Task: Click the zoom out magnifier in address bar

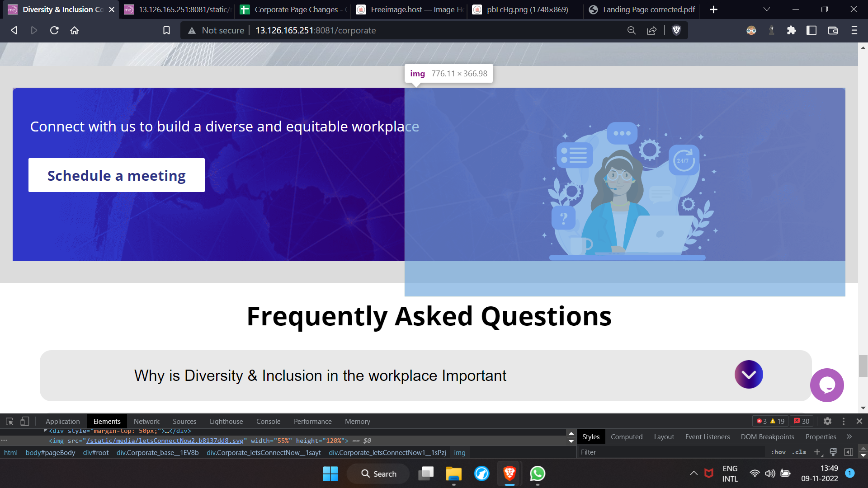Action: click(x=632, y=30)
